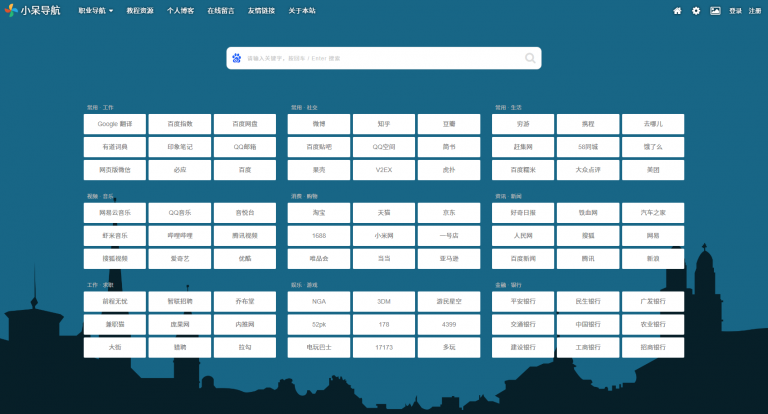
Task: Focus the keyword search input box
Action: tap(384, 58)
